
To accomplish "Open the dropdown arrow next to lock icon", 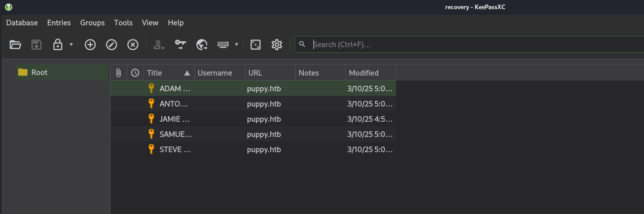I will 71,45.
